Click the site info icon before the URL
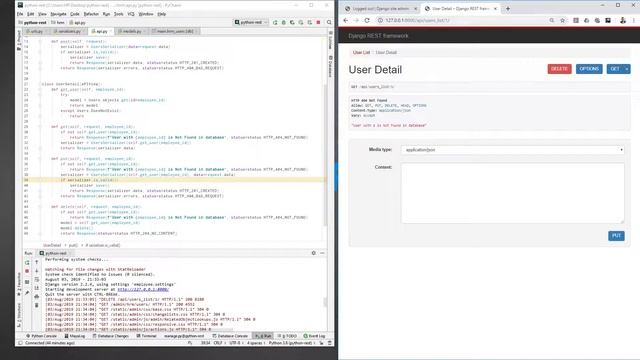640x360 pixels. coord(380,20)
